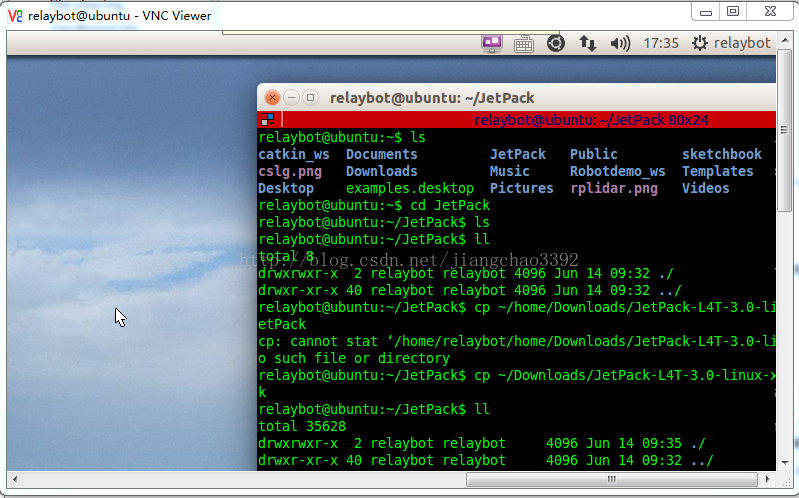The height and width of the screenshot is (498, 799).
Task: Click the VNC vertical scrollbar down arrow
Action: pos(785,463)
